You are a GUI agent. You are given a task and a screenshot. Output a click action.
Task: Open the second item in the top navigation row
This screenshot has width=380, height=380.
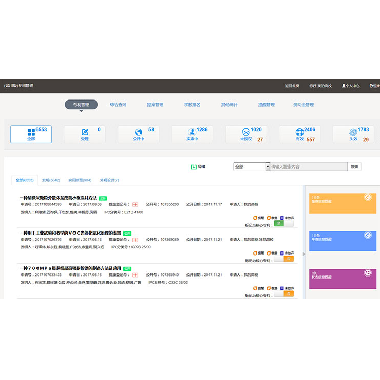coord(118,105)
